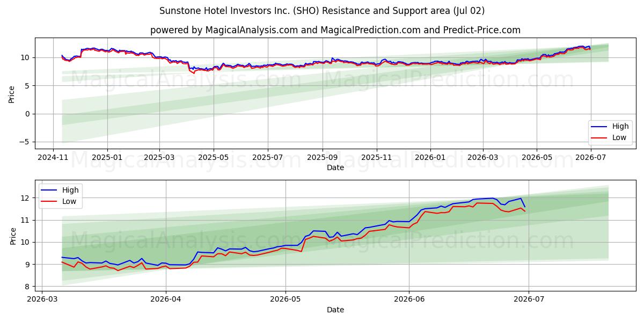Viewport: 644px width, 322px height.
Task: Click the 2026-05 label on bottom chart
Action: [286, 299]
